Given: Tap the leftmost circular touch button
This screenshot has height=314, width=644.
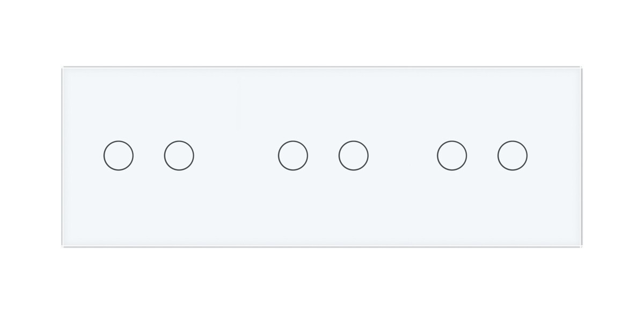Looking at the screenshot, I should pos(119,156).
